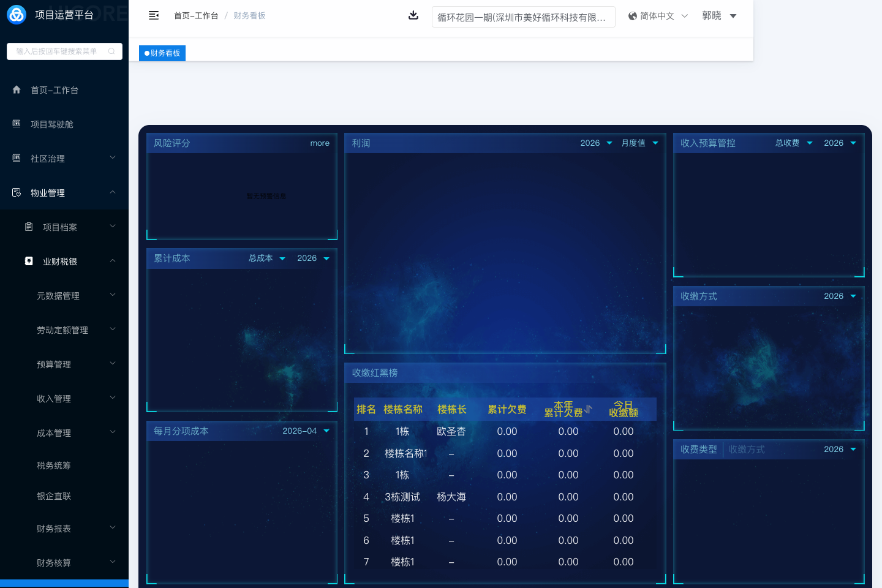Open the 郭晓 user account menu
This screenshot has height=588, width=882.
click(719, 16)
